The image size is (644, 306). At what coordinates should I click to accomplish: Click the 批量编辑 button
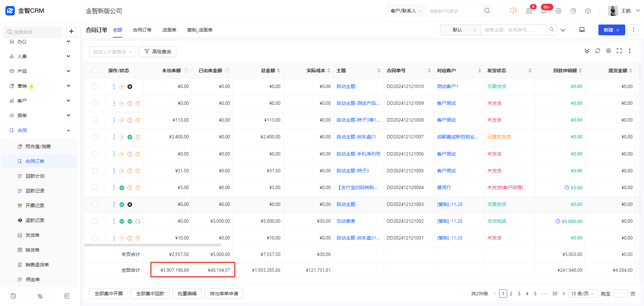point(187,294)
